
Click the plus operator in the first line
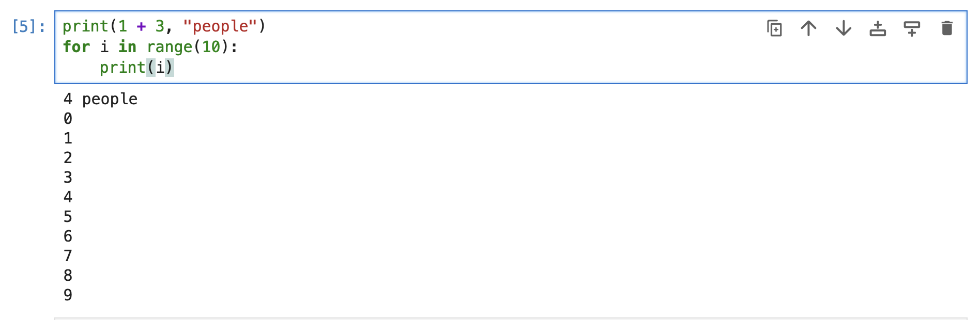(x=141, y=26)
